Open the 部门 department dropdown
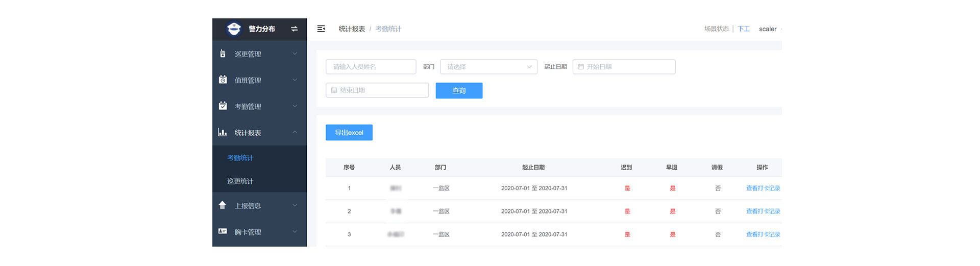This screenshot has width=980, height=266. (x=488, y=67)
